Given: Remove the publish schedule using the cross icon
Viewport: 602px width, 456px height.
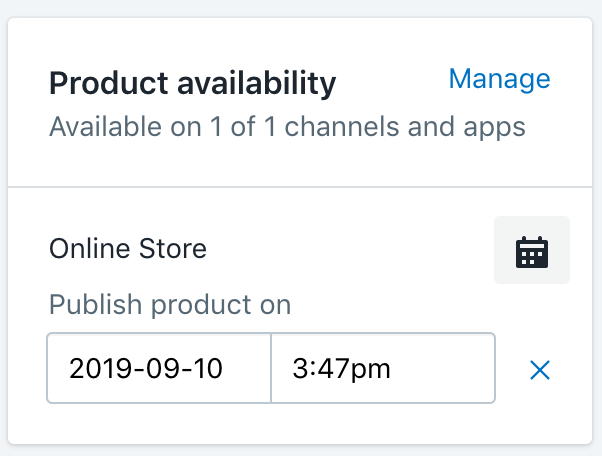Looking at the screenshot, I should coord(539,370).
